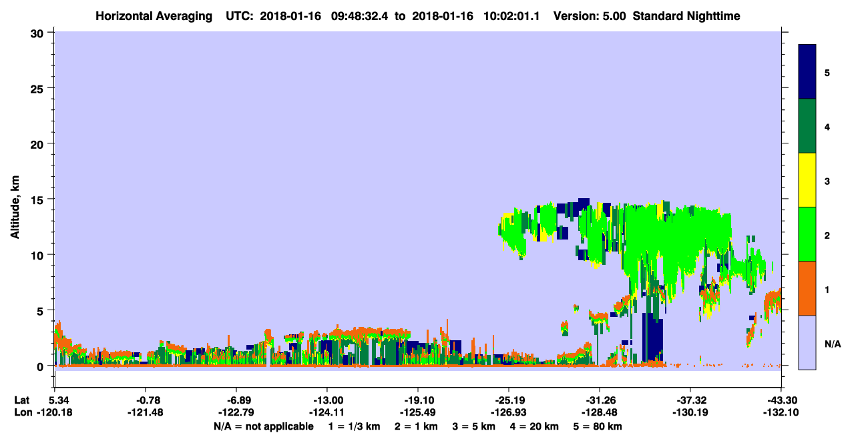Click the longitude value -124.11
The height and width of the screenshot is (445, 868).
327,413
